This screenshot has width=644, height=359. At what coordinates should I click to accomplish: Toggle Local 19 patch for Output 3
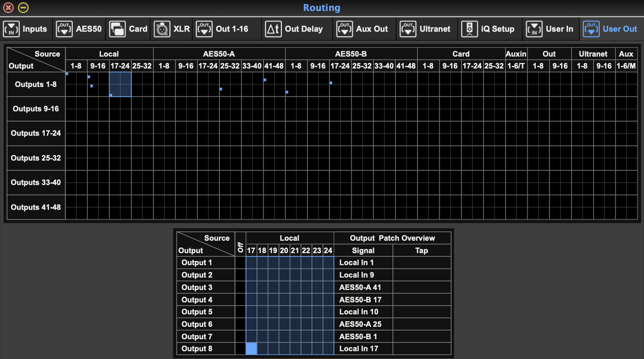tap(273, 287)
